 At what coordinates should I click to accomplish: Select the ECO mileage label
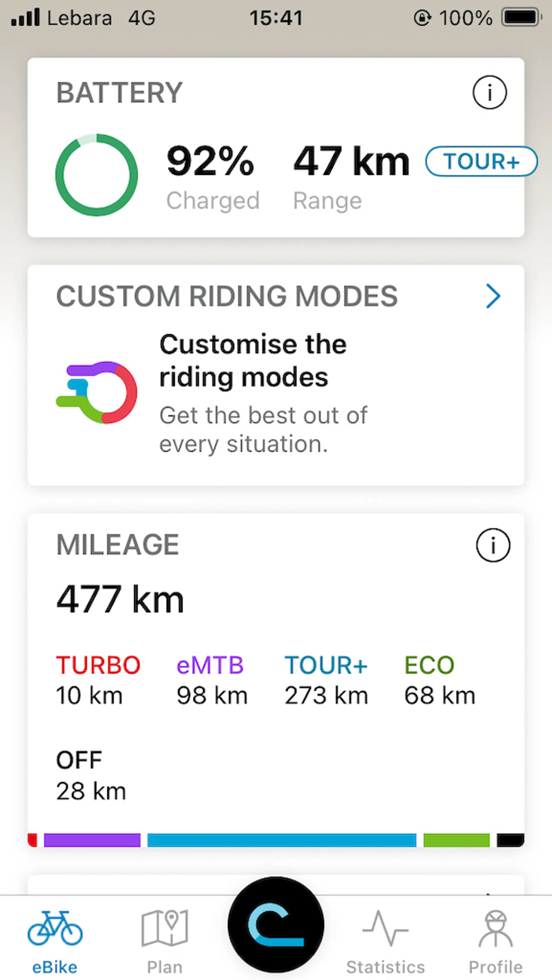(x=429, y=665)
